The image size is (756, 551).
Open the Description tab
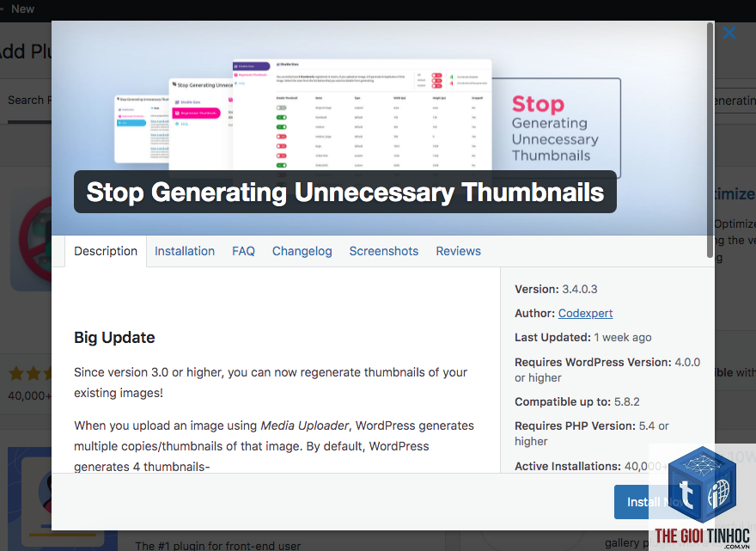tap(106, 251)
